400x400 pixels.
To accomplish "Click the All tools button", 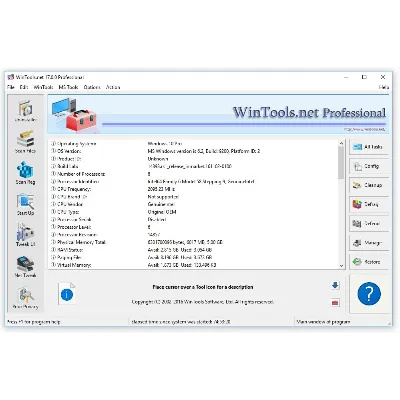I will (369, 147).
